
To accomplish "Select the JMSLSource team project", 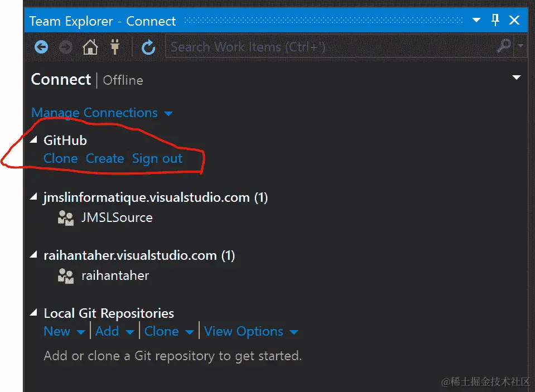I will coord(117,217).
